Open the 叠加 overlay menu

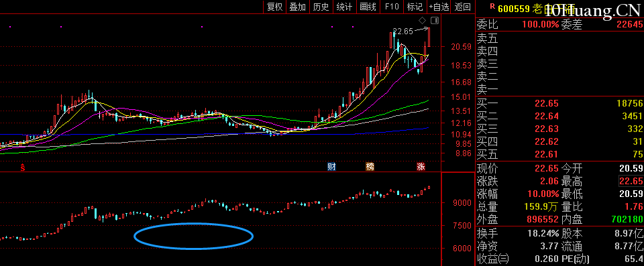(298, 7)
